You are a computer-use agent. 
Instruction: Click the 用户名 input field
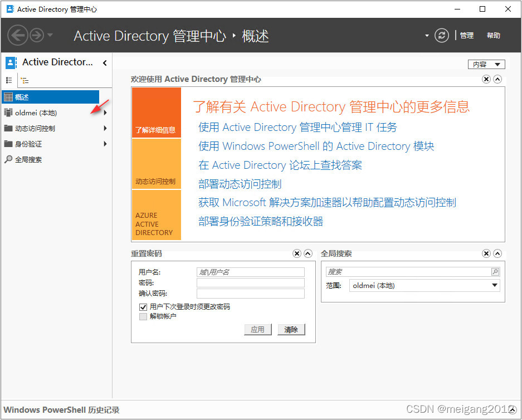click(250, 272)
